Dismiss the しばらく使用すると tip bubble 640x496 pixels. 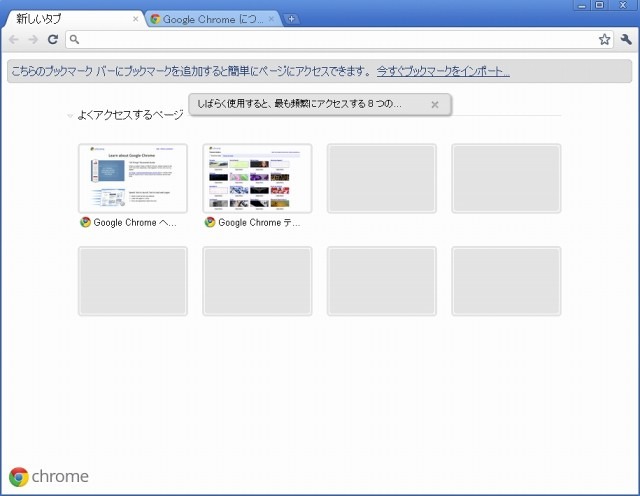coord(435,105)
